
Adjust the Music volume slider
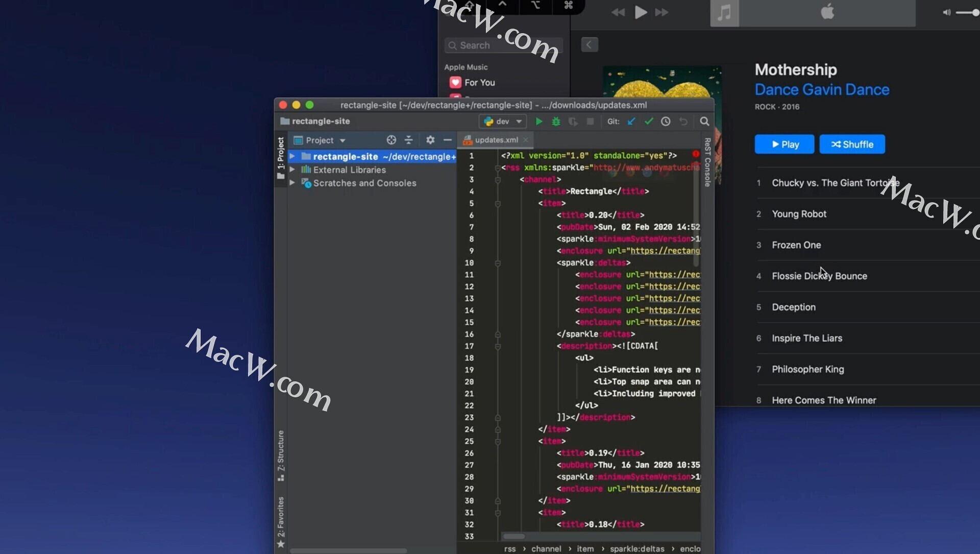(x=967, y=12)
